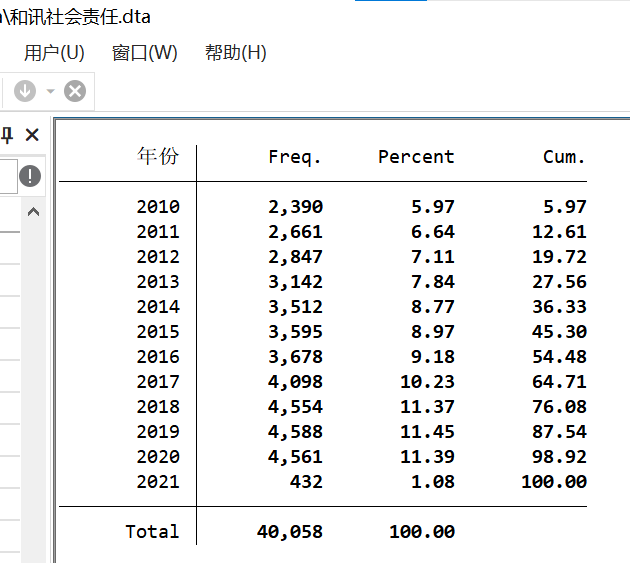Click frequency value 3,595
The image size is (630, 563).
point(295,332)
